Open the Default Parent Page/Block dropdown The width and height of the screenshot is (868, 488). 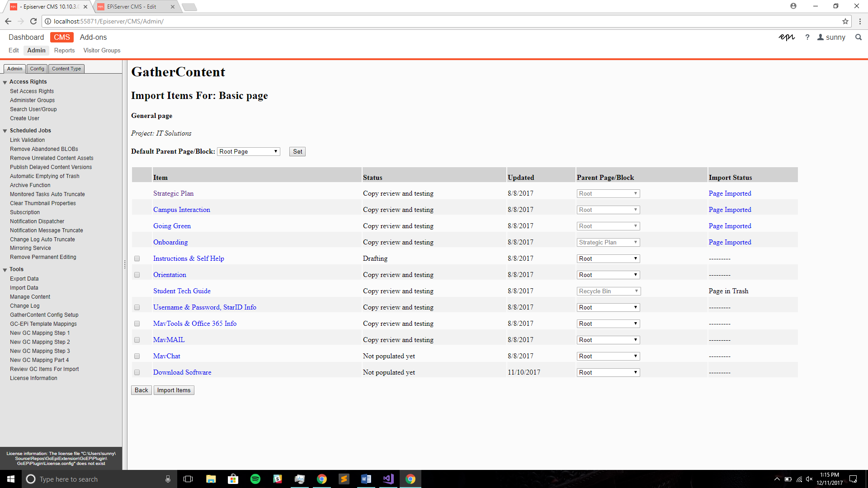[x=248, y=151]
